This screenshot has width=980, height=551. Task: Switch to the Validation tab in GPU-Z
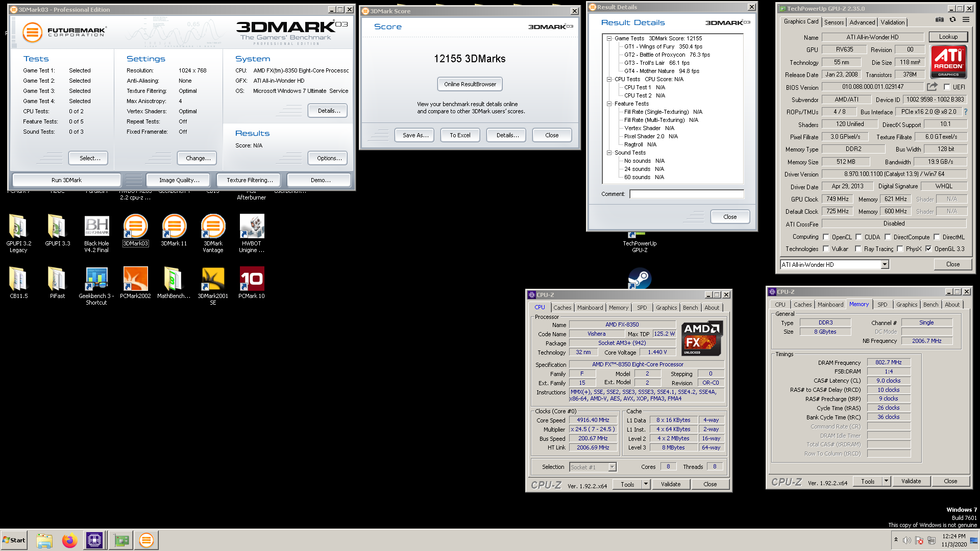tap(893, 22)
